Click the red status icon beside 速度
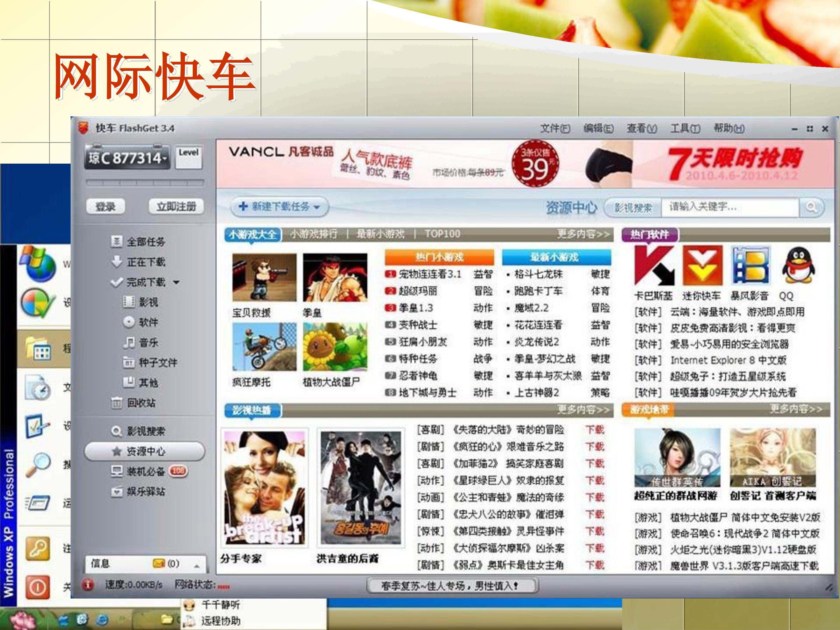The height and width of the screenshot is (630, 840). pos(88,585)
